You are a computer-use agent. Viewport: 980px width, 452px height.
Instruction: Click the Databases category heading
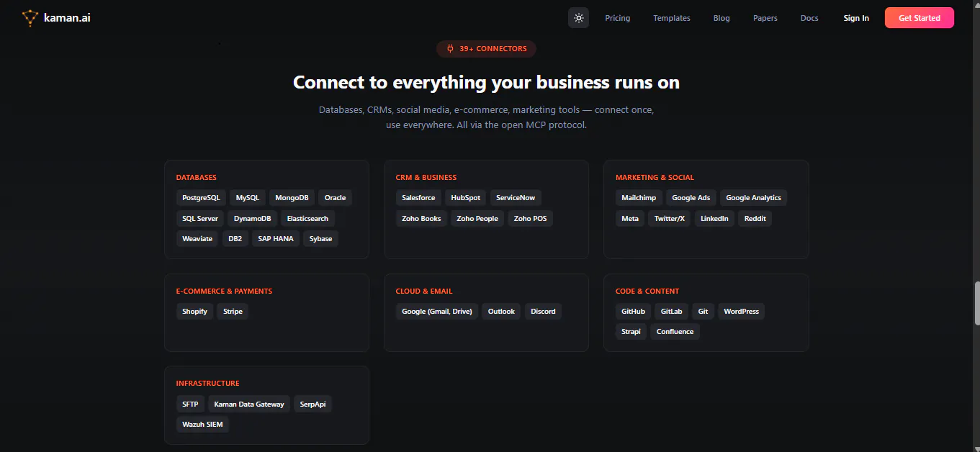[x=196, y=178]
